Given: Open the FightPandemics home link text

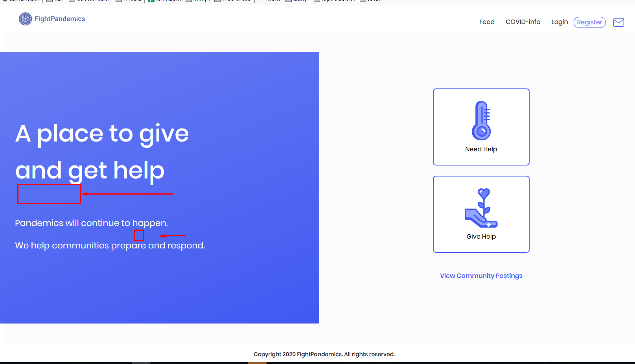Looking at the screenshot, I should pos(60,19).
